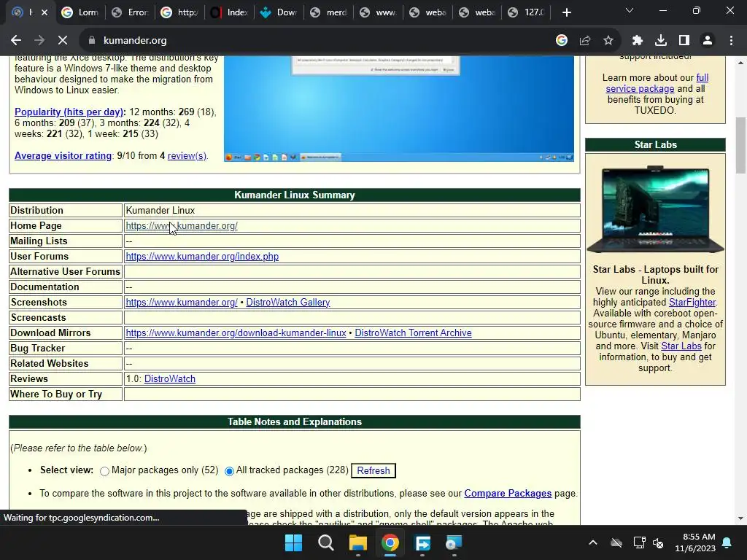This screenshot has width=747, height=560.
Task: Open File Explorer from taskbar
Action: 357,542
